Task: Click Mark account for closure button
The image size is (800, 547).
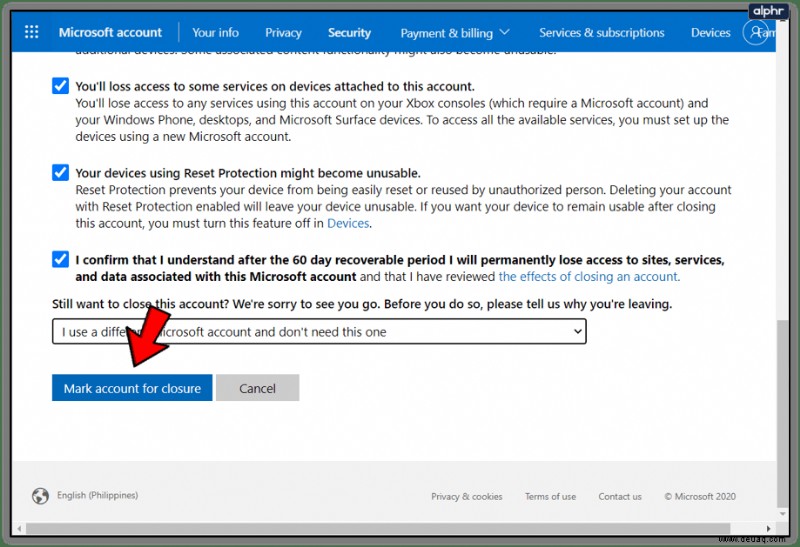Action: [132, 388]
